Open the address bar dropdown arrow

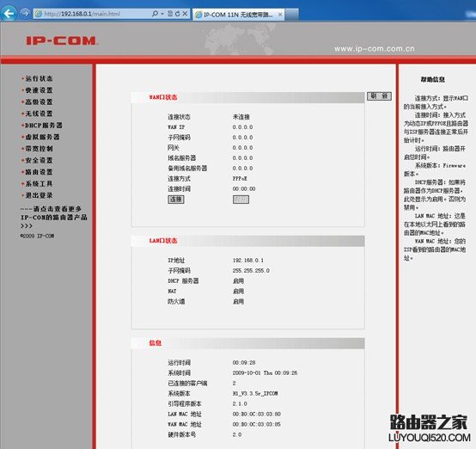(x=162, y=14)
